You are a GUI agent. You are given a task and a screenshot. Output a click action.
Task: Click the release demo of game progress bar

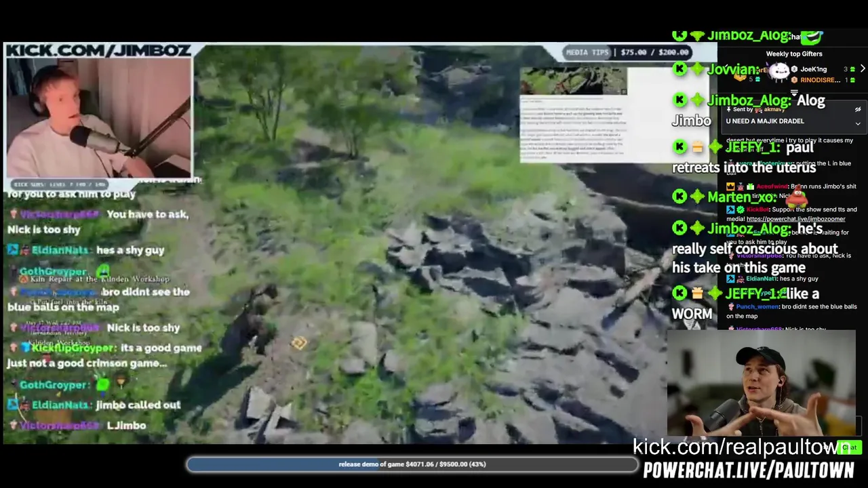pyautogui.click(x=412, y=464)
